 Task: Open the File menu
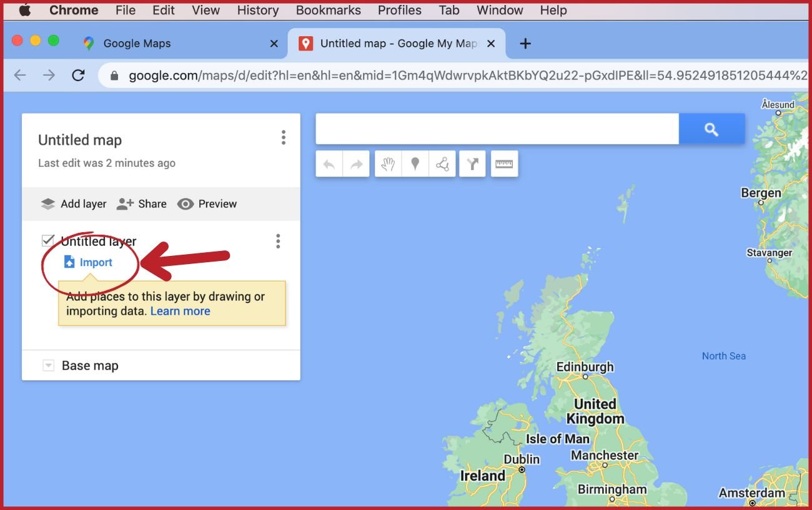(126, 10)
